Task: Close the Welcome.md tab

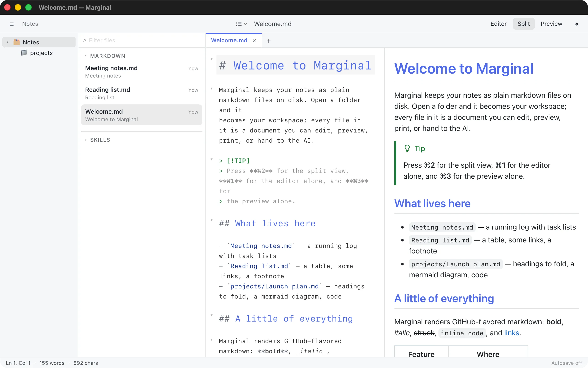Action: click(254, 41)
